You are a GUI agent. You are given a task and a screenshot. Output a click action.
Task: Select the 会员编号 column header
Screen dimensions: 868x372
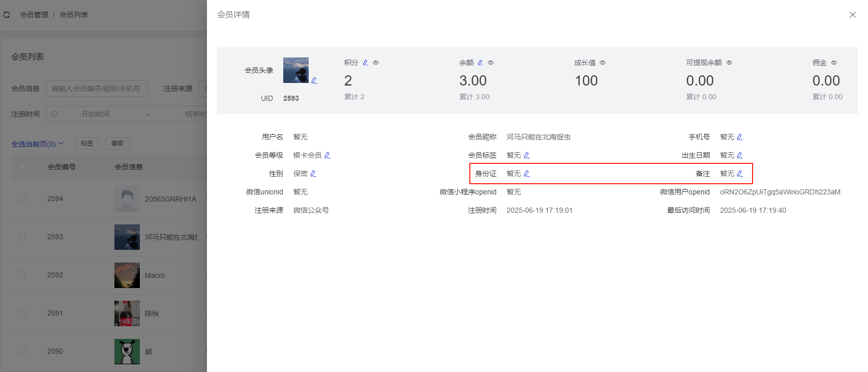(x=62, y=167)
